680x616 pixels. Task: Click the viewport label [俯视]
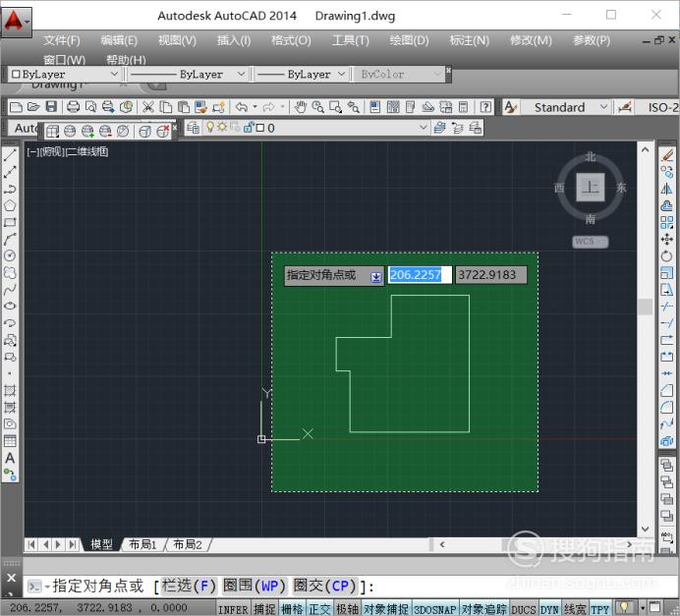coord(51,151)
